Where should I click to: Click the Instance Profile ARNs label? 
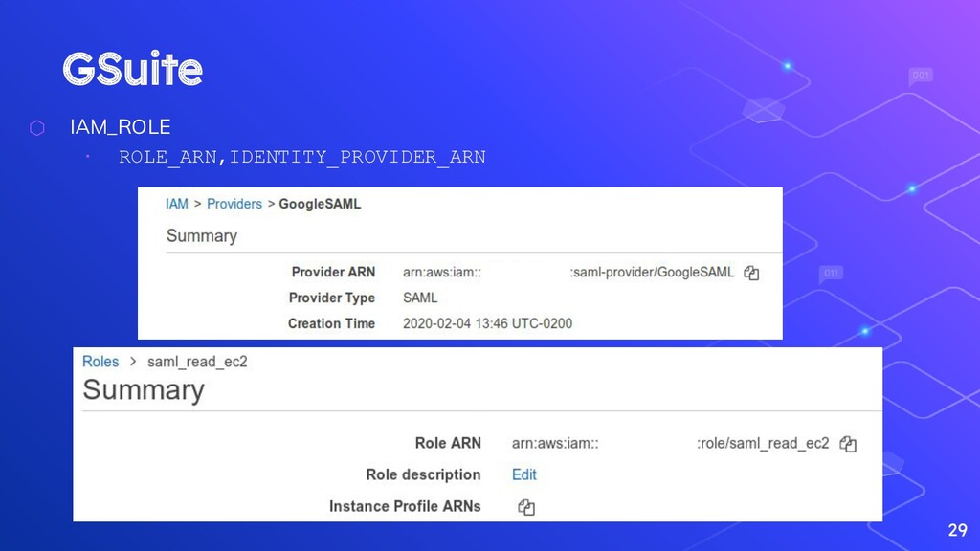405,507
